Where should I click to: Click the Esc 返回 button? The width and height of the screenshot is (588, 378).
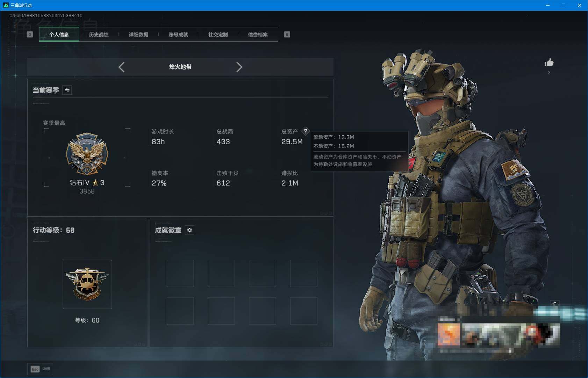tap(40, 369)
